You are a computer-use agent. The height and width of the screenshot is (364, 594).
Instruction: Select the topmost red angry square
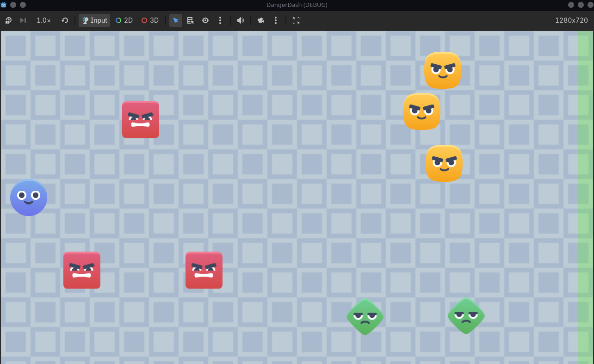click(141, 120)
